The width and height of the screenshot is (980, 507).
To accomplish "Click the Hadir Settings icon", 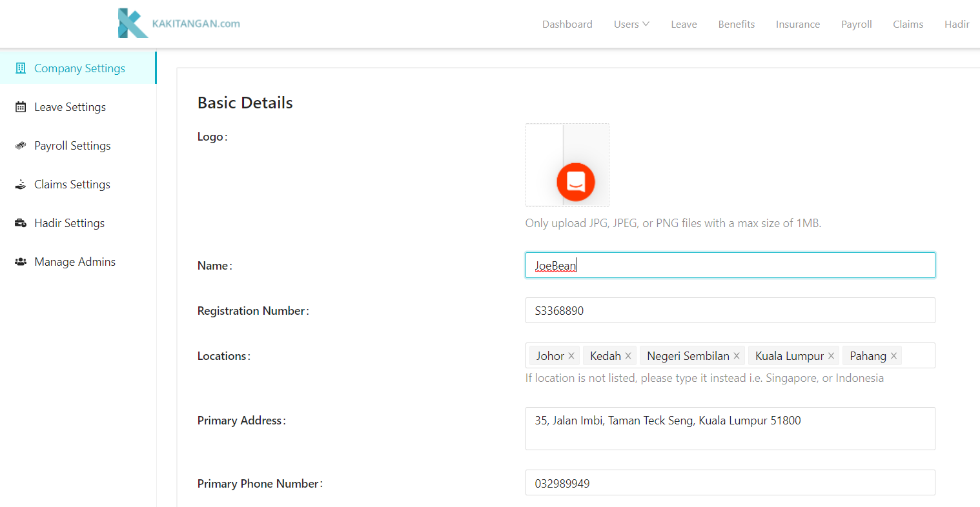I will point(21,223).
